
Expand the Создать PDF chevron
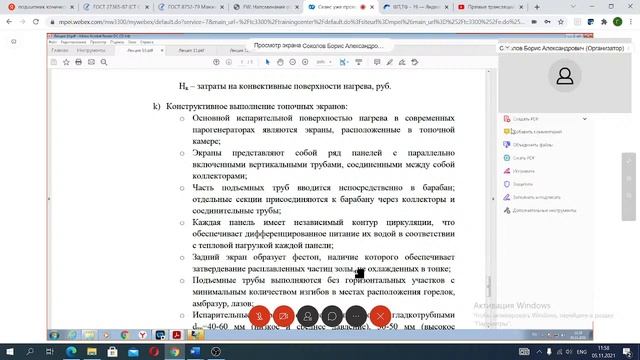click(584, 119)
